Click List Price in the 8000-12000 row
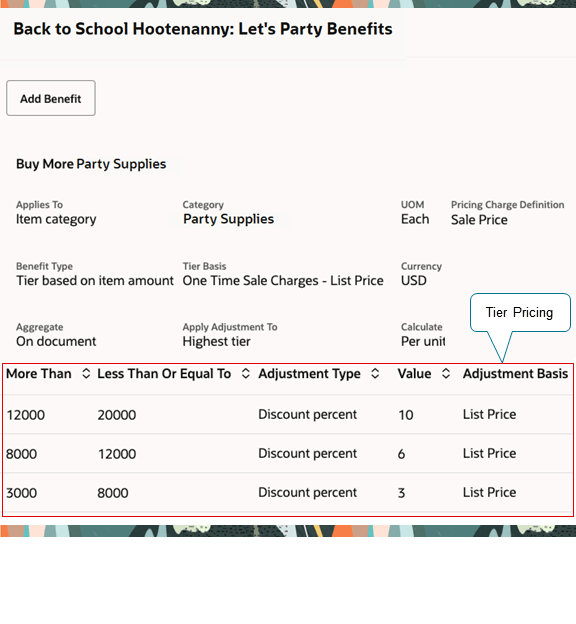The width and height of the screenshot is (576, 624). (489, 454)
